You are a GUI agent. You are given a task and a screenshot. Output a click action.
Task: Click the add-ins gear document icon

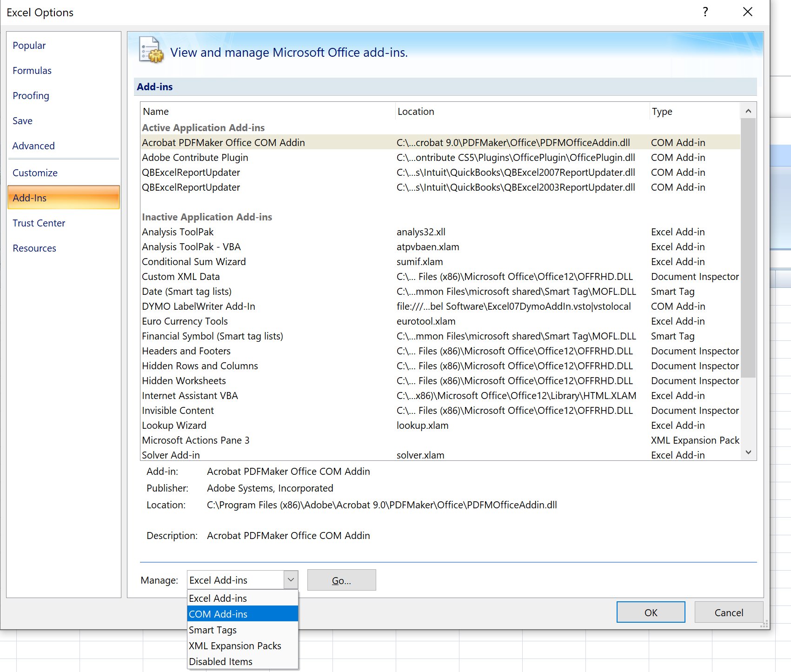[x=151, y=50]
